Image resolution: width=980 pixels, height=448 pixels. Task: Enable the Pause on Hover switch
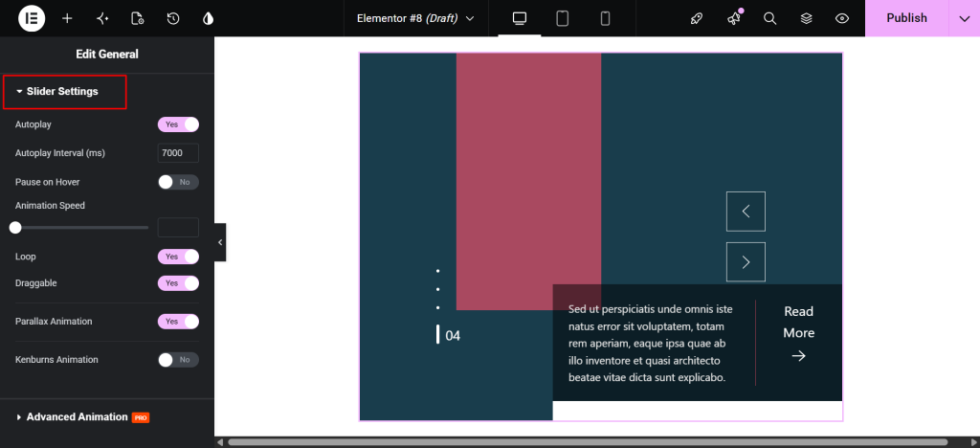tap(178, 182)
